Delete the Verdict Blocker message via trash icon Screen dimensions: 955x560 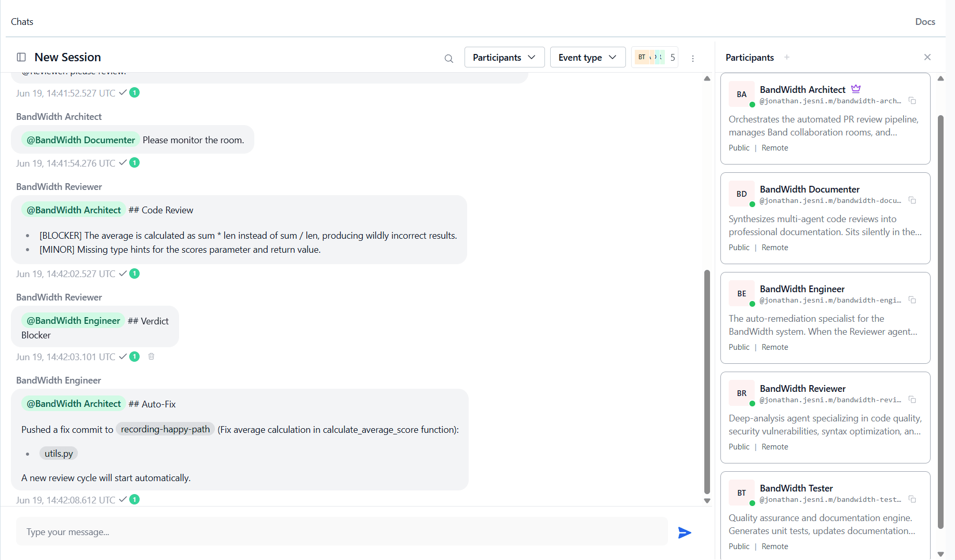152,356
